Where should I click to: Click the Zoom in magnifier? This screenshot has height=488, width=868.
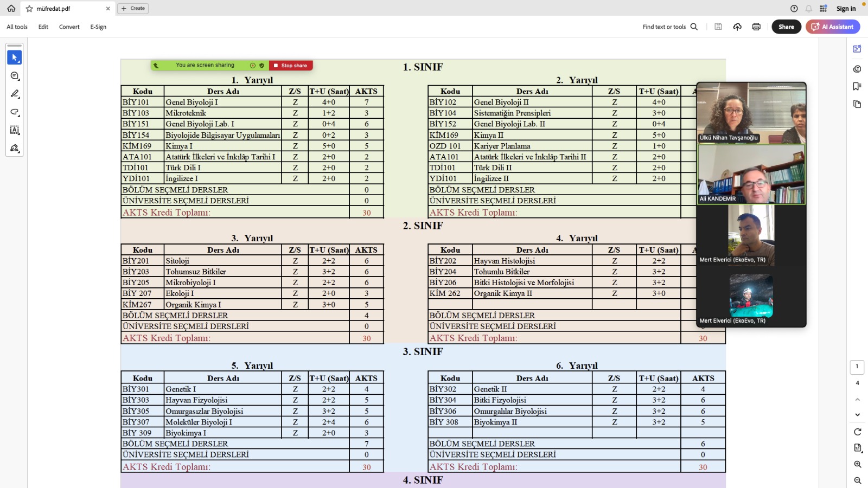[858, 465]
